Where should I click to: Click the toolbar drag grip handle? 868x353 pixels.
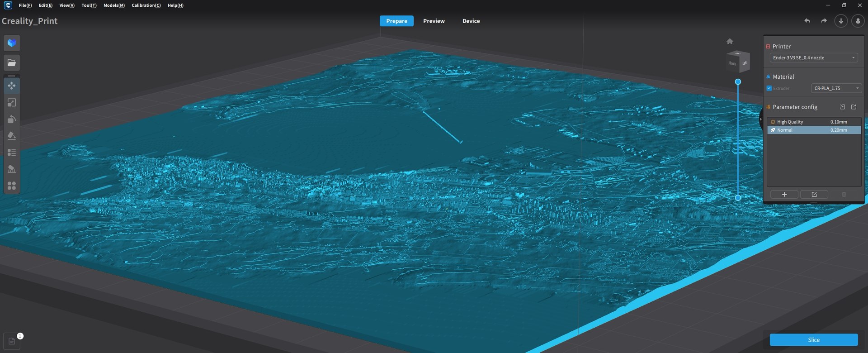coord(12,76)
